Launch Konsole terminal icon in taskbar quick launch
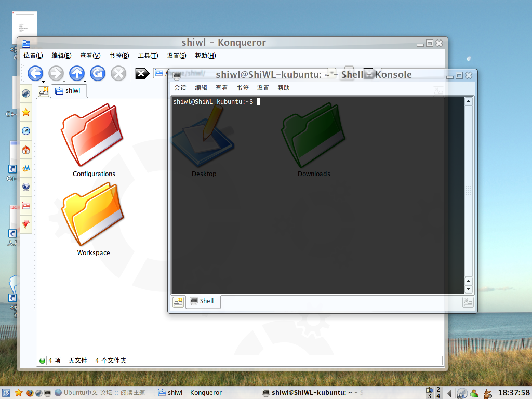This screenshot has width=532, height=399. pyautogui.click(x=48, y=393)
